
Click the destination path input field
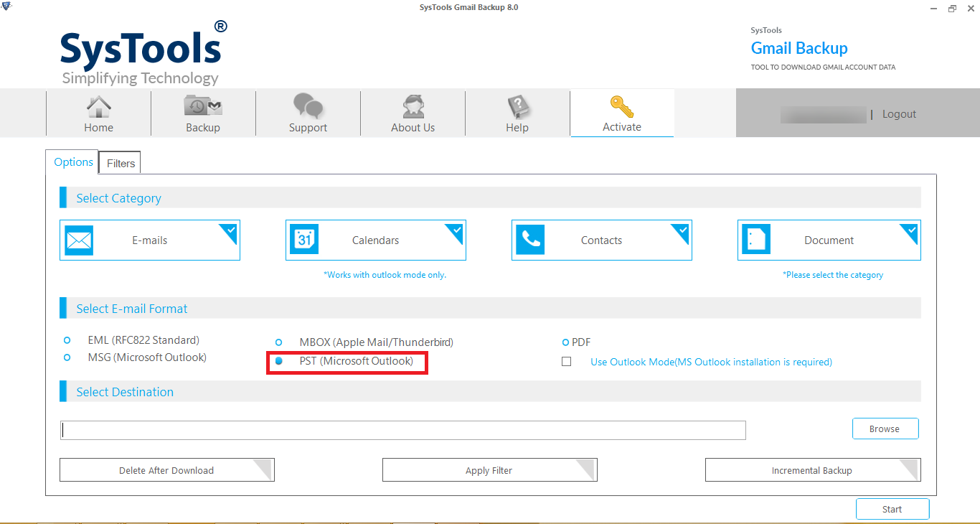click(x=403, y=430)
